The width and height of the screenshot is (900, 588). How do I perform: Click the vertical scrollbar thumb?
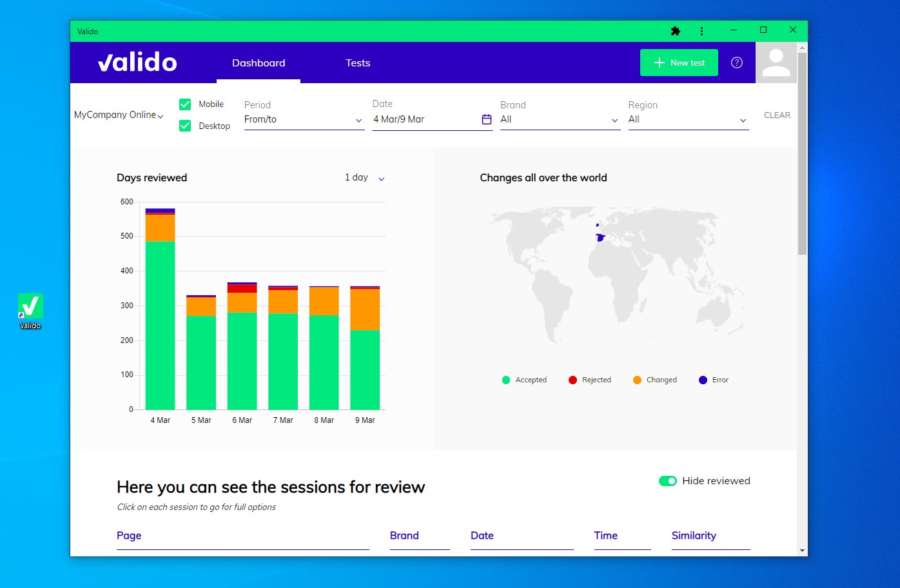tap(802, 153)
